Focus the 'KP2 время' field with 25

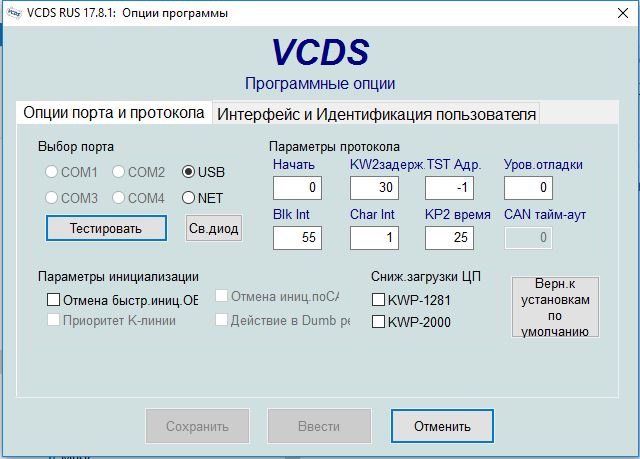point(449,237)
